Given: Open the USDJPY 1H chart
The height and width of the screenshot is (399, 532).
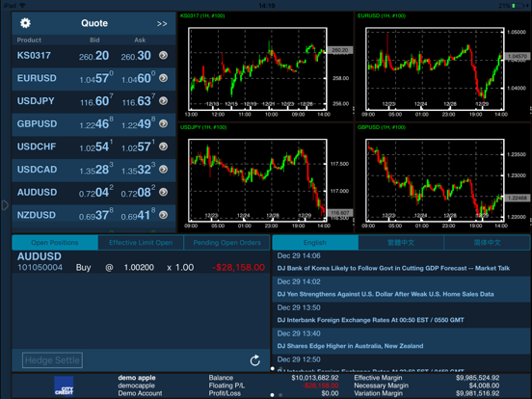Looking at the screenshot, I should tap(266, 178).
